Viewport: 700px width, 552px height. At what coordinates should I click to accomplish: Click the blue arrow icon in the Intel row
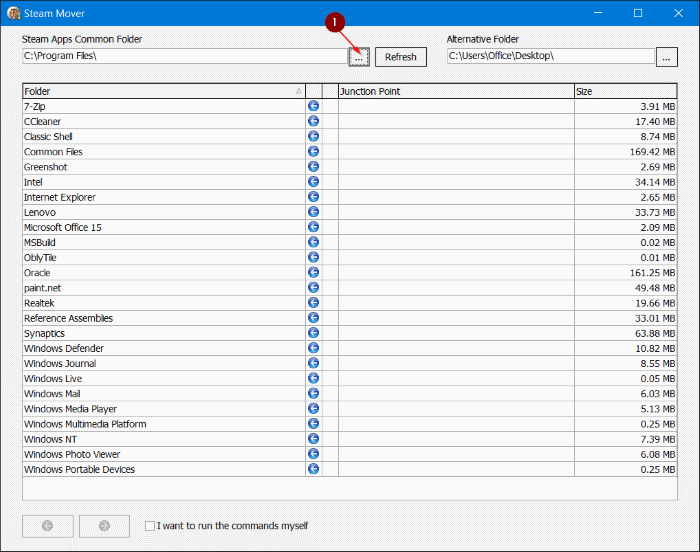click(x=313, y=182)
